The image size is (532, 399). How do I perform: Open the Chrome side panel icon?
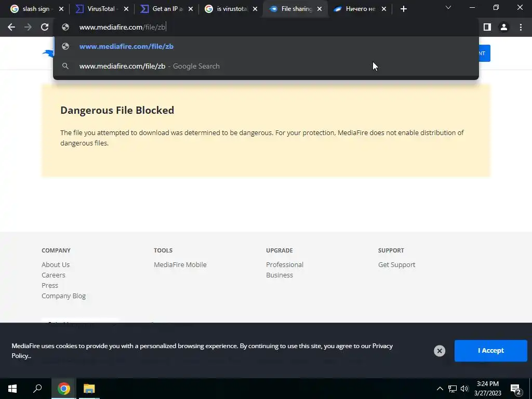[487, 27]
